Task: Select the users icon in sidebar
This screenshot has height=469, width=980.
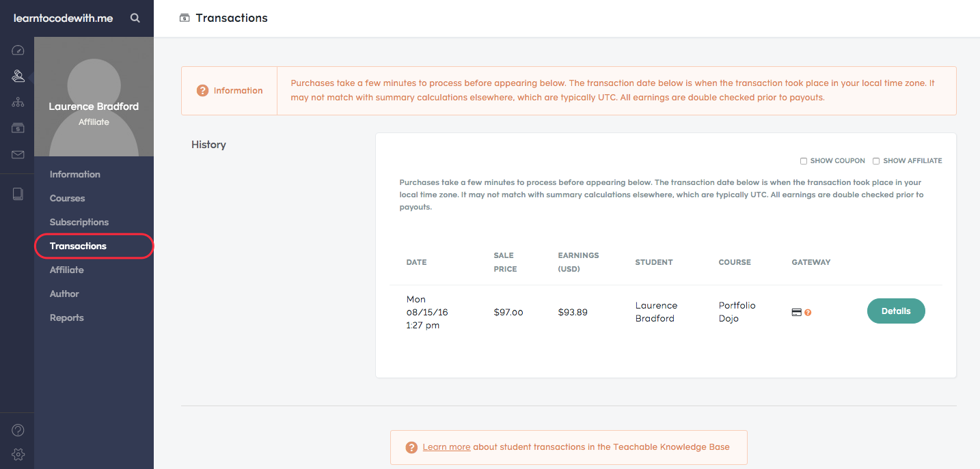Action: (18, 76)
